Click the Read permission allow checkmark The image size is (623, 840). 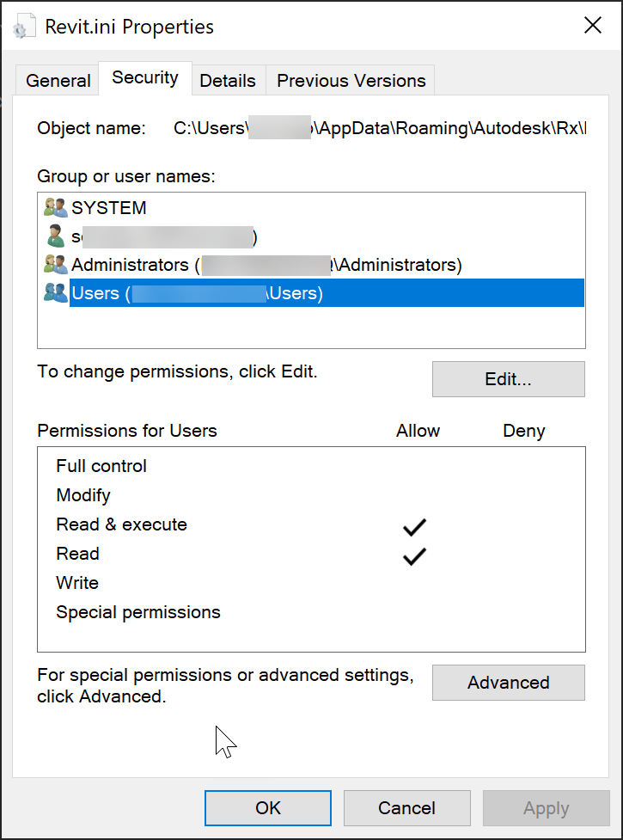pyautogui.click(x=414, y=556)
